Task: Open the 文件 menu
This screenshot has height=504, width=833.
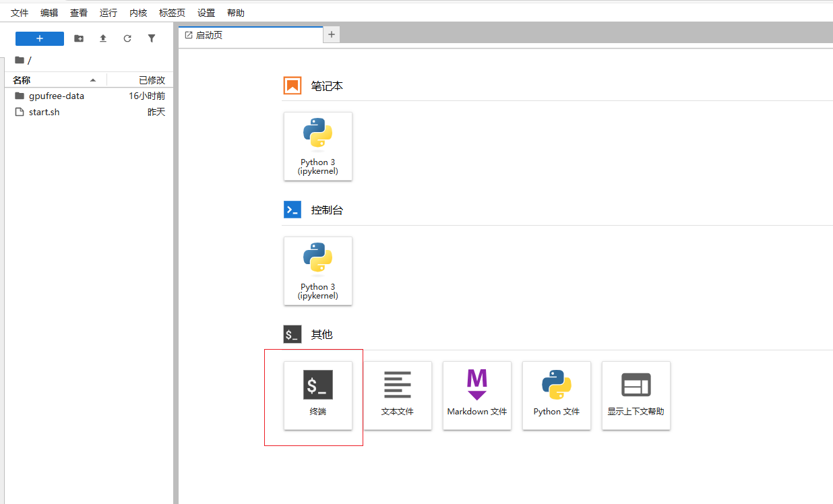Action: point(20,13)
